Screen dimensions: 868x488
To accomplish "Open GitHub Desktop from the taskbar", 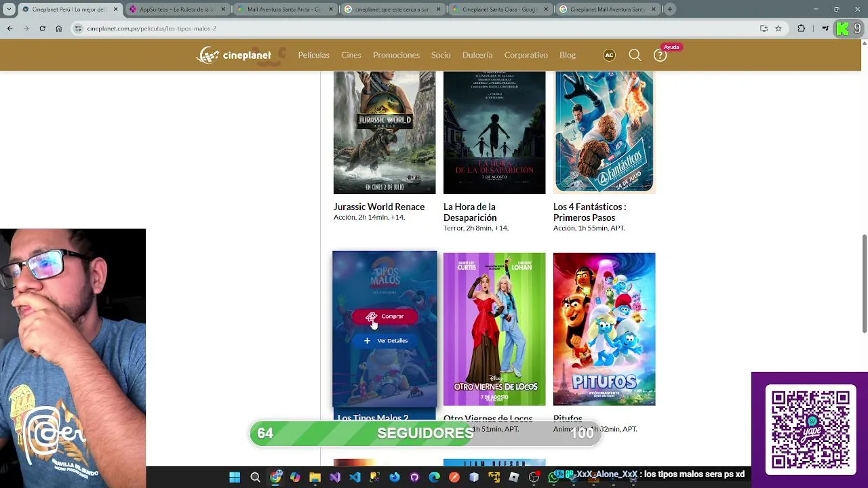I will pyautogui.click(x=414, y=478).
